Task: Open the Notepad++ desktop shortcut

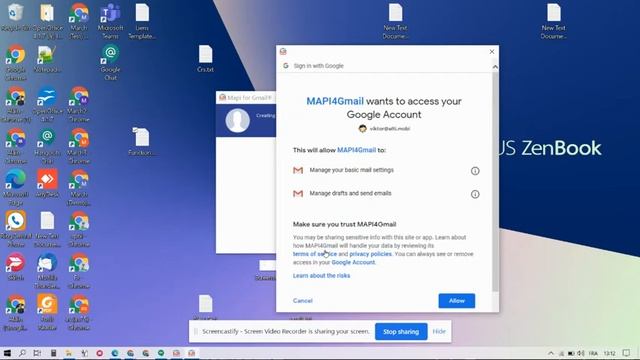Action: (47, 59)
